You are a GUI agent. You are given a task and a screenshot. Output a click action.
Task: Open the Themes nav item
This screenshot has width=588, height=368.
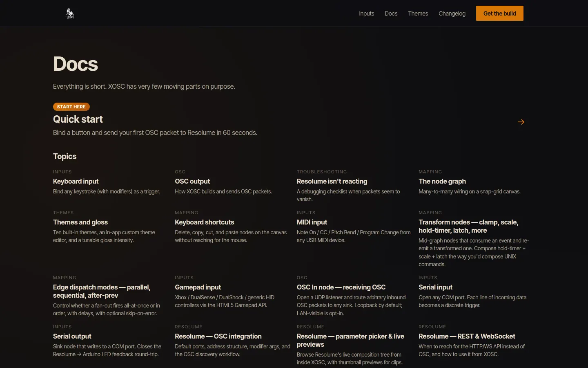(x=418, y=13)
